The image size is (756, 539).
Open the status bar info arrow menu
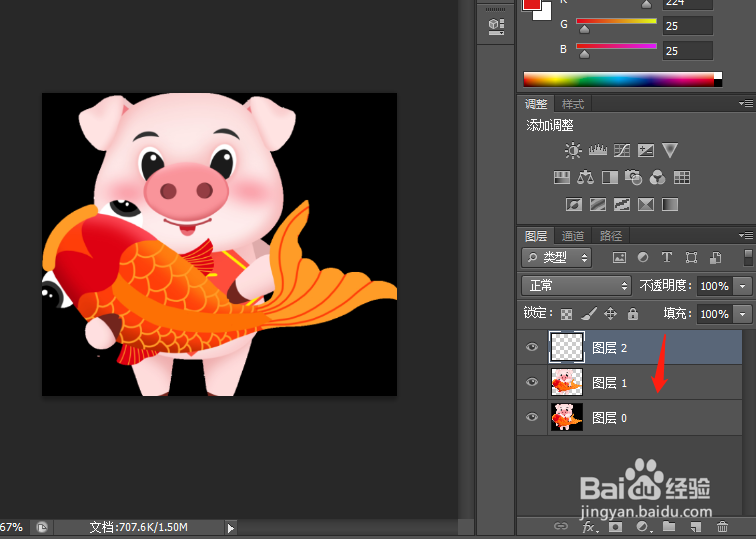(x=230, y=527)
